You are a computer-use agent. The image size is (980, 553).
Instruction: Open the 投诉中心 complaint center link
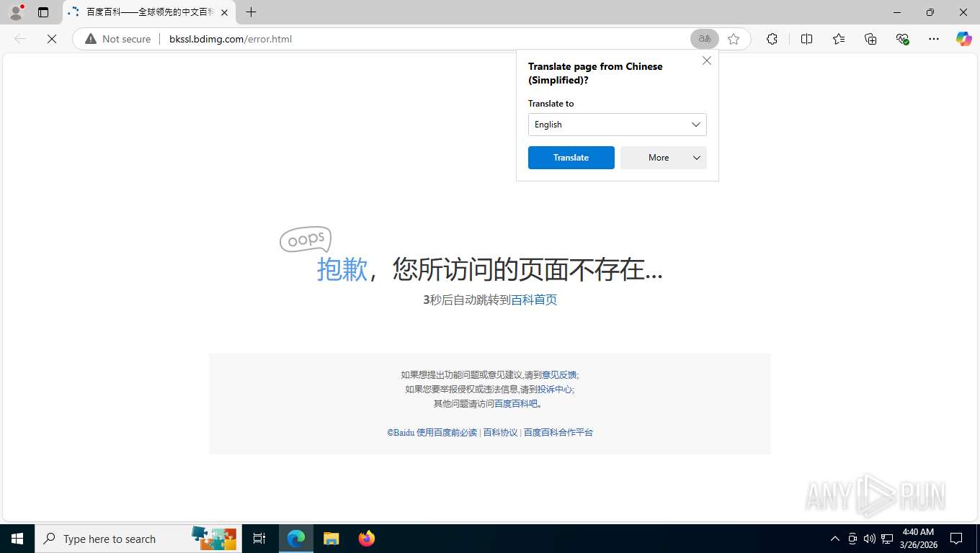555,389
